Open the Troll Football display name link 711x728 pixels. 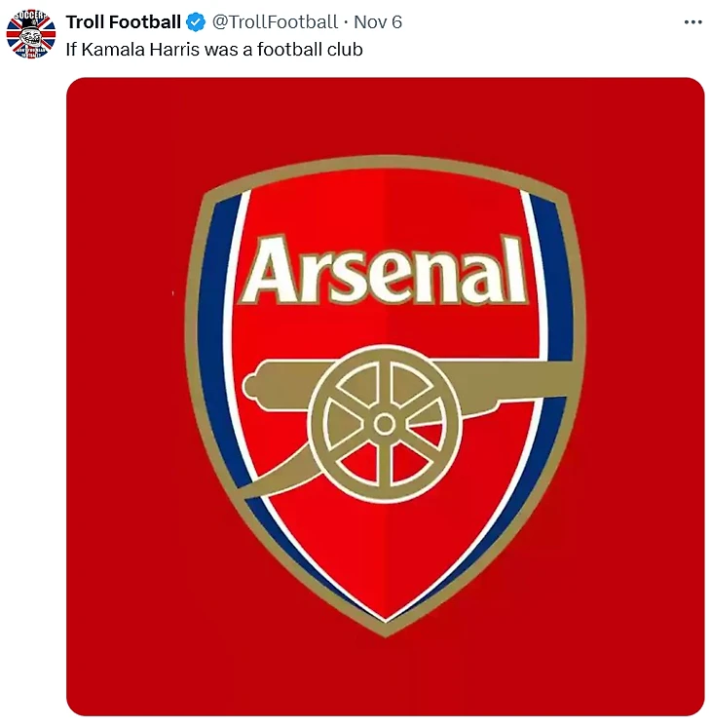coord(123,21)
